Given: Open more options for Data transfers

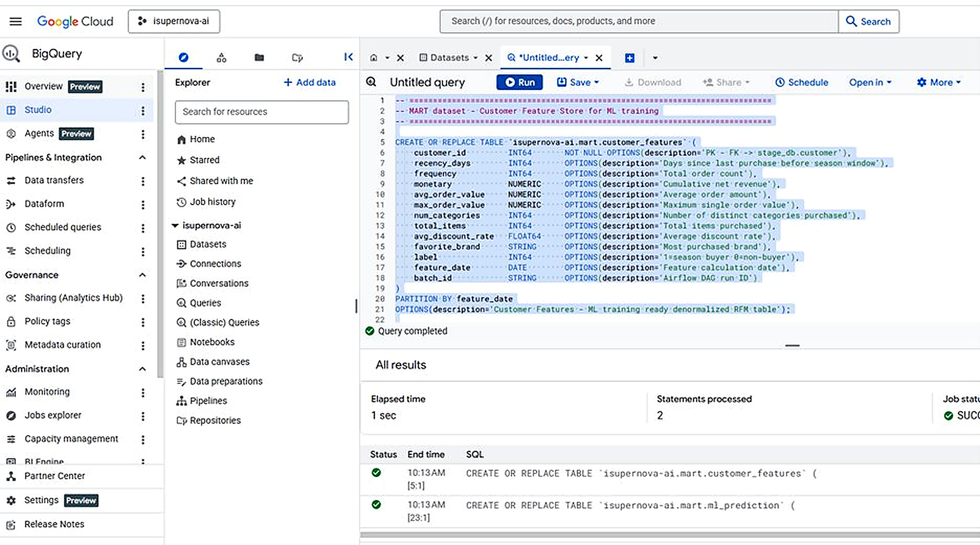Looking at the screenshot, I should (x=143, y=181).
